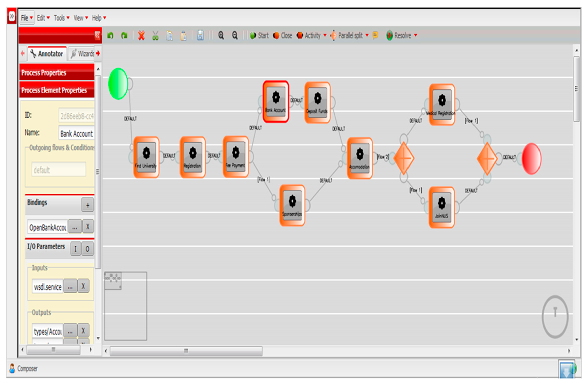This screenshot has height=386, width=588.
Task: Click the Name field containing Bank Account
Action: [77, 134]
